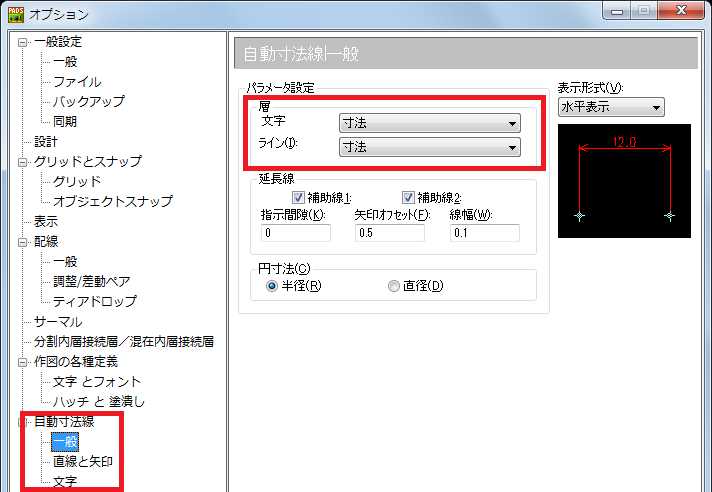
Task: Open the 設計 settings page
Action: tap(46, 142)
